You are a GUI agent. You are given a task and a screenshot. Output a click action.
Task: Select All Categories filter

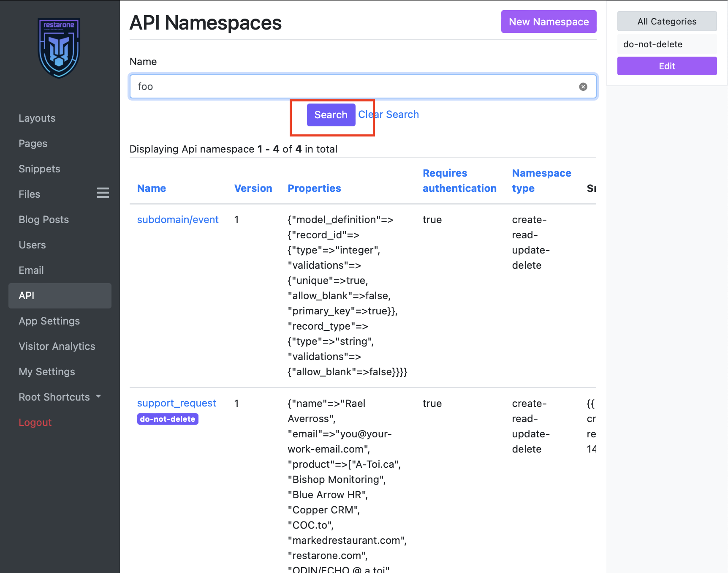click(667, 22)
